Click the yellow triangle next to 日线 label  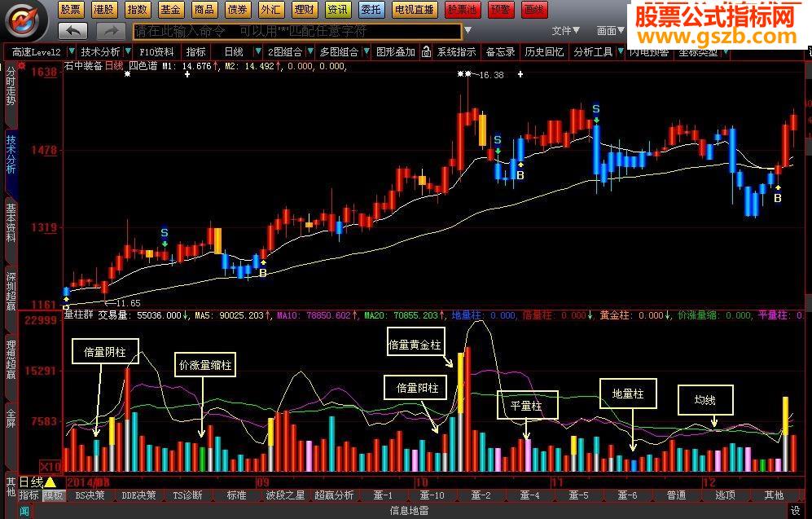(50, 482)
